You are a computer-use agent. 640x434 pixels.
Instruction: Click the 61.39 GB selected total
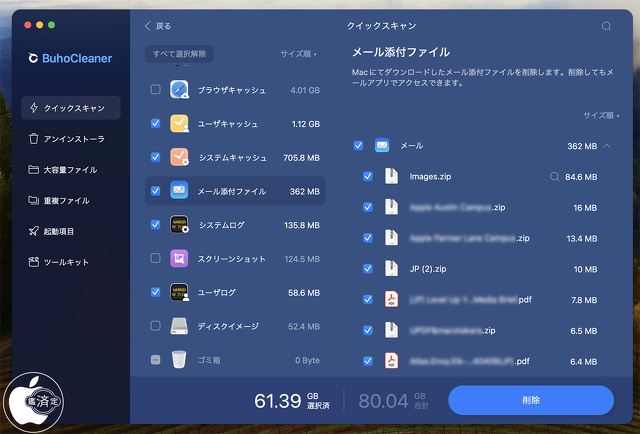pyautogui.click(x=292, y=401)
